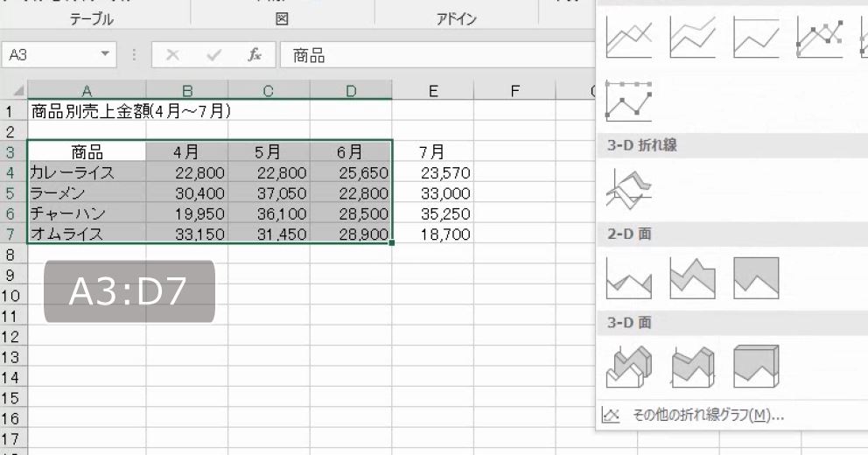
Task: Click cell value 37,050
Action: (x=269, y=193)
